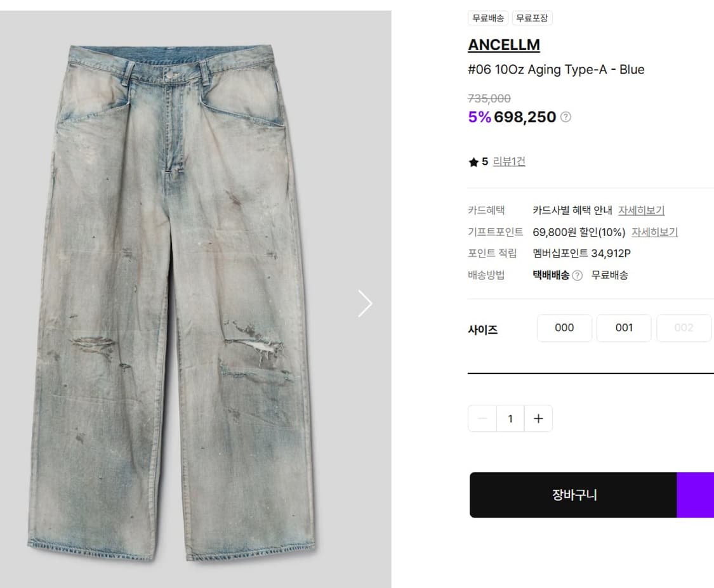Click the purple buy button
This screenshot has height=588, width=714.
tap(696, 495)
